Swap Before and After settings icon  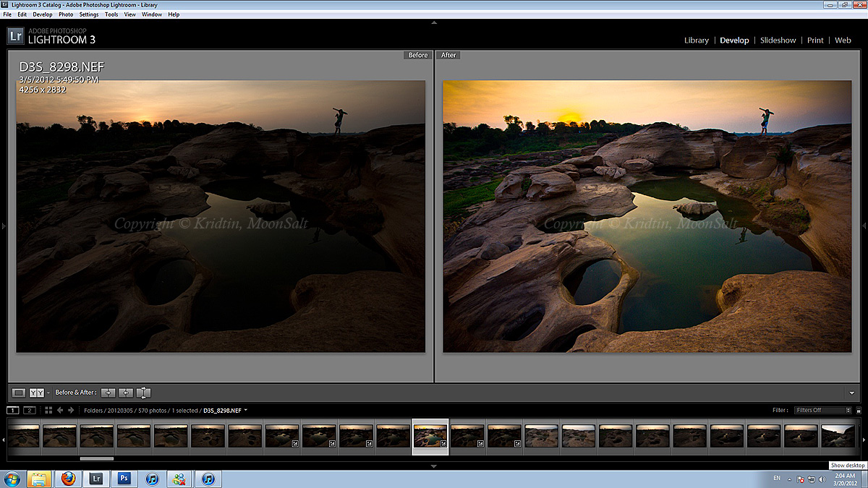point(144,393)
